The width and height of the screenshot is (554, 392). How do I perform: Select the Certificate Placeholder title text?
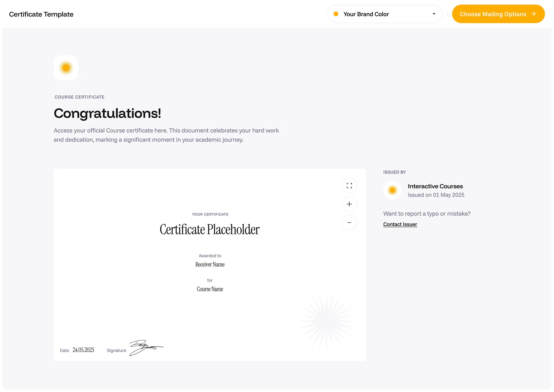[209, 230]
